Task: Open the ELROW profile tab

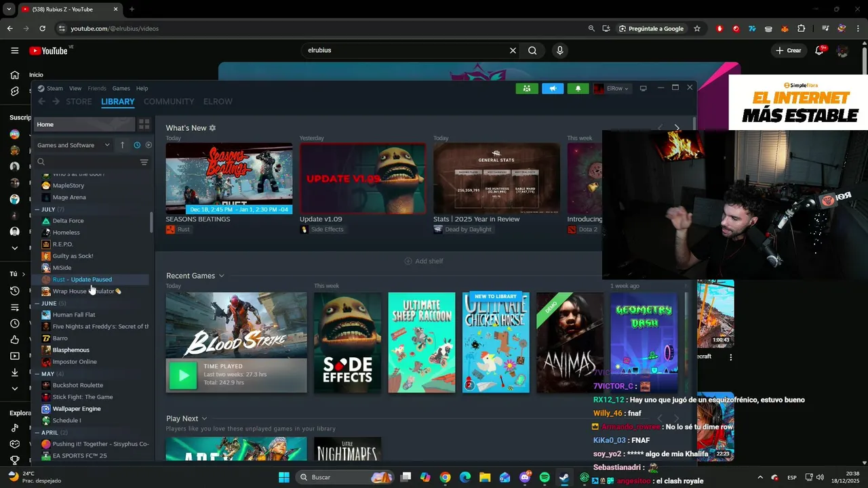Action: pos(218,102)
